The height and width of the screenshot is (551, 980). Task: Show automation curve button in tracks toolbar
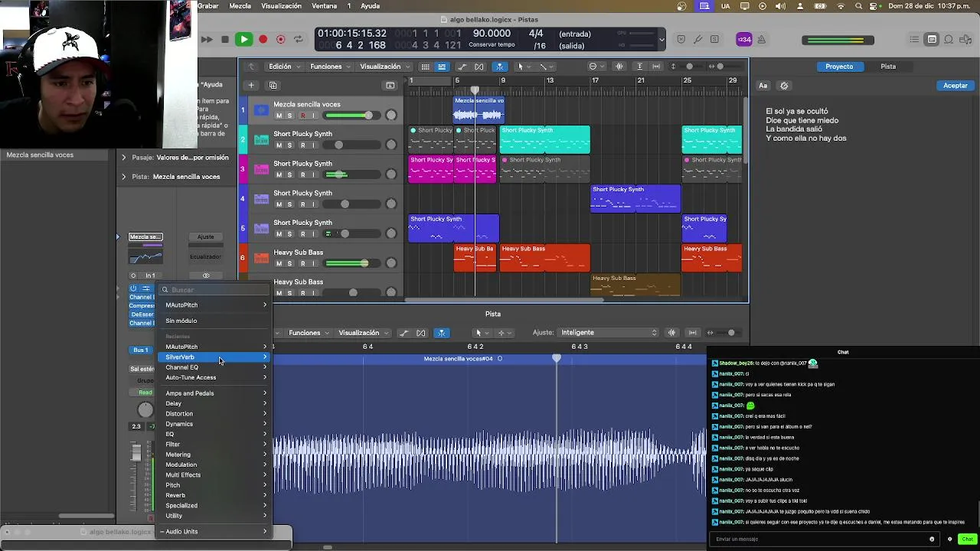point(462,67)
